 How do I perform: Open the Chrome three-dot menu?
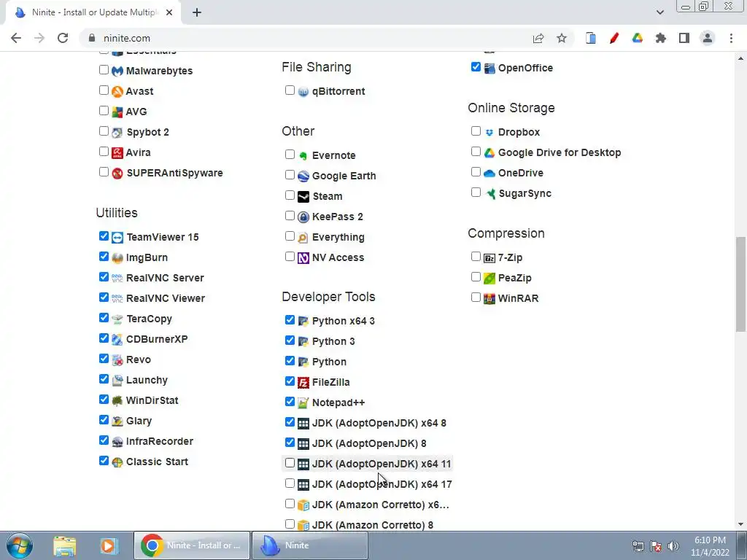pos(731,38)
